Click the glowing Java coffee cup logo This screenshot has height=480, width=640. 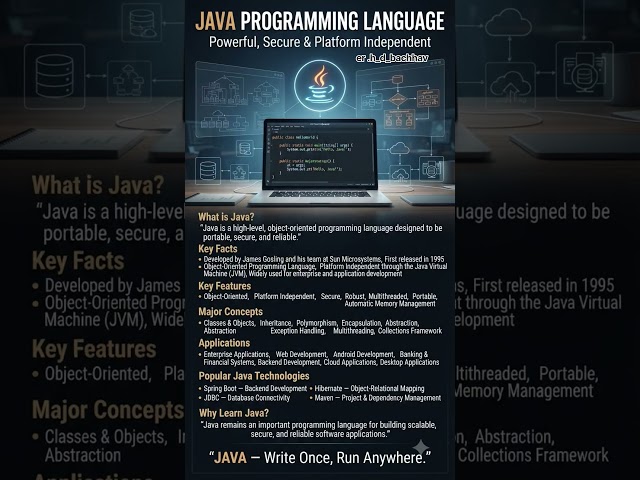(x=320, y=86)
